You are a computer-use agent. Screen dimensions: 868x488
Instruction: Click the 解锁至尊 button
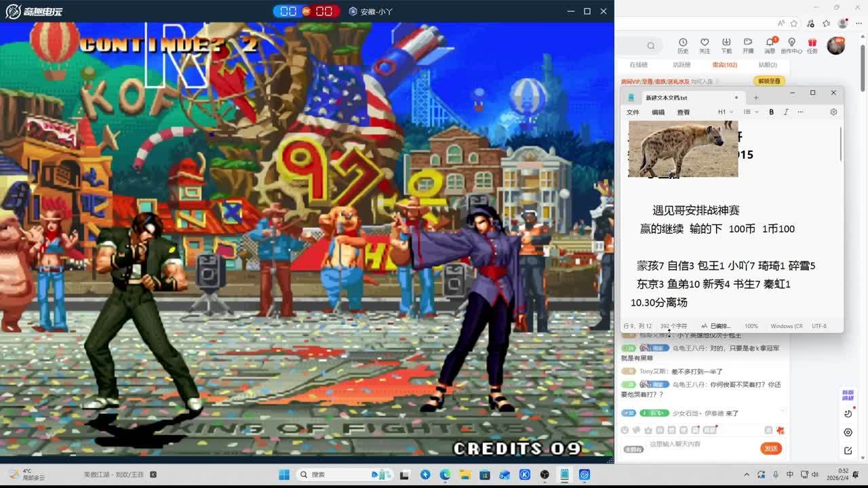click(769, 81)
